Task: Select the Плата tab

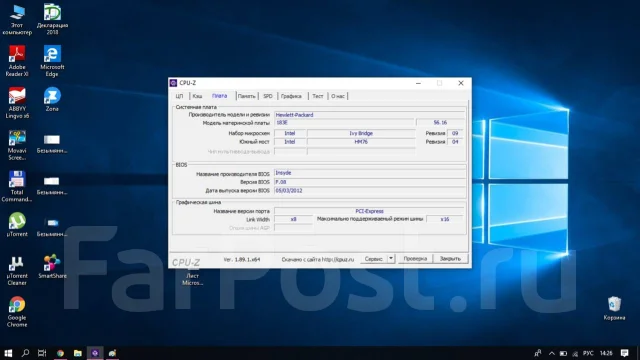Action: click(220, 96)
